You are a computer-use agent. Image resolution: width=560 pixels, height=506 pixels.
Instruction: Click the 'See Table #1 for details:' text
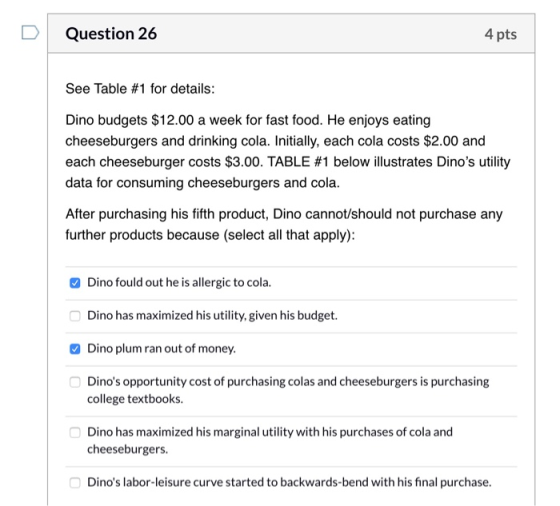point(140,89)
